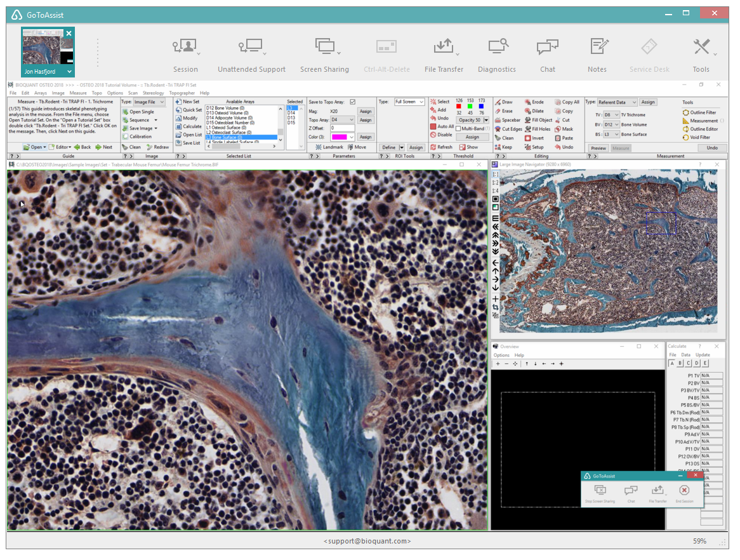Pan navigator up with the up arrow
This screenshot has width=740, height=560.
[496, 271]
